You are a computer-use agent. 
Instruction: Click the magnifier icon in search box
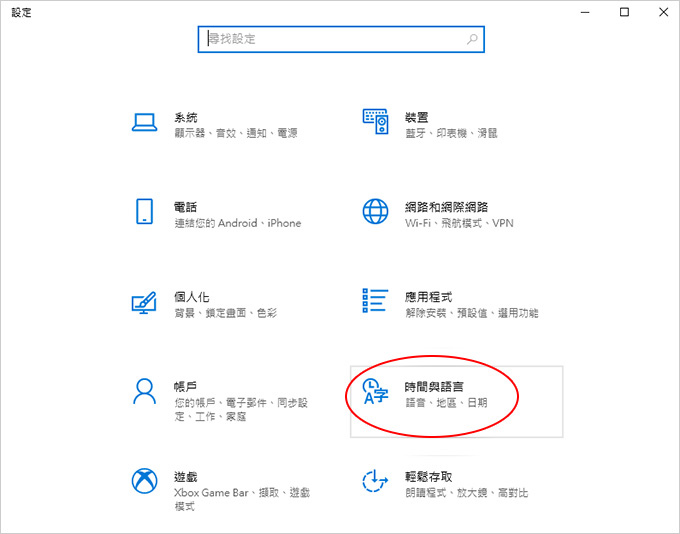point(472,39)
